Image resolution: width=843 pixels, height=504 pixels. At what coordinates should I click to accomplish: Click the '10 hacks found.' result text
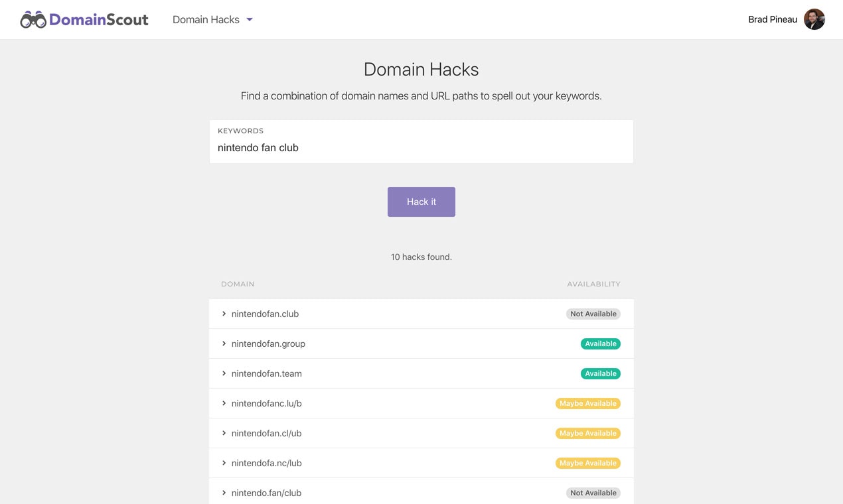click(421, 257)
